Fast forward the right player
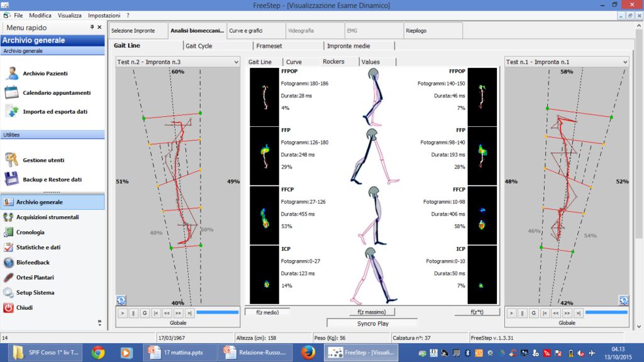 (x=567, y=313)
